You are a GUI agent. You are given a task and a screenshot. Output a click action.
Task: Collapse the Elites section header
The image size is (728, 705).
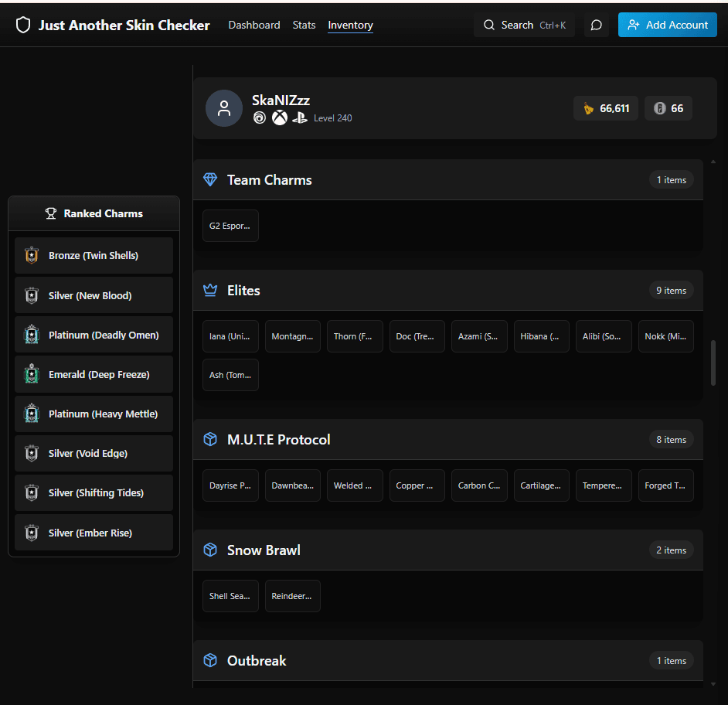coord(448,290)
